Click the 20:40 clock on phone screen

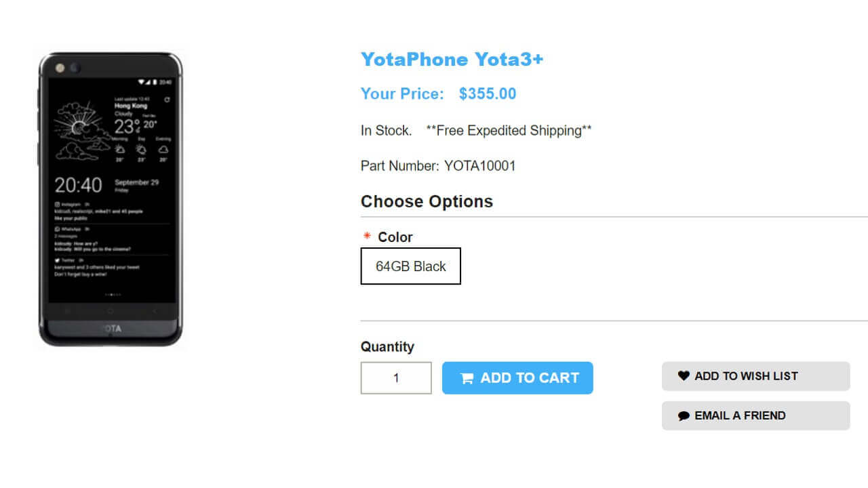(78, 185)
